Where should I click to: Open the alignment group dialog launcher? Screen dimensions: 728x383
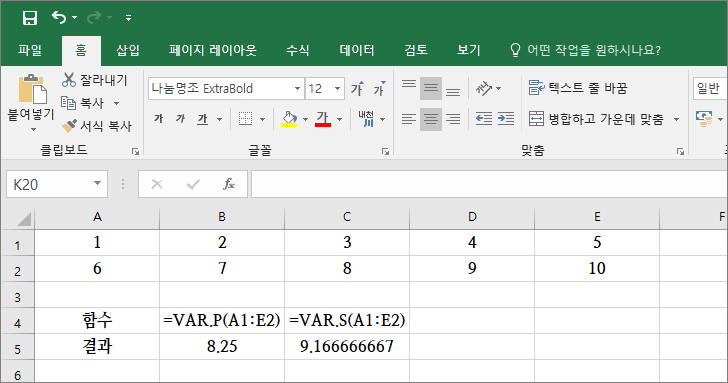tap(680, 151)
